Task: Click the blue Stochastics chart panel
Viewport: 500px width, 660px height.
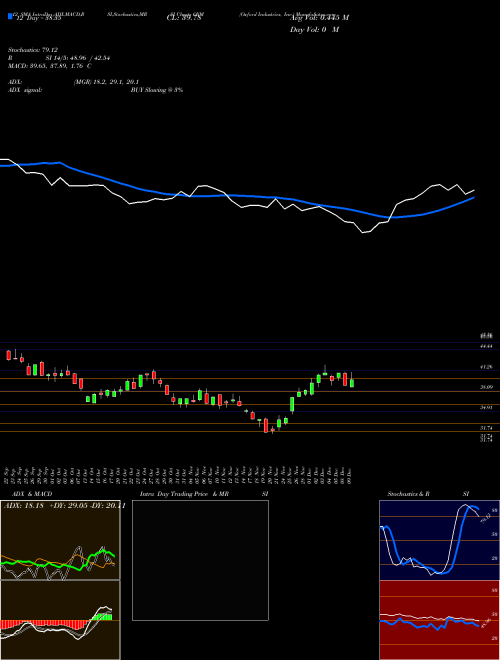Action: [x=439, y=540]
